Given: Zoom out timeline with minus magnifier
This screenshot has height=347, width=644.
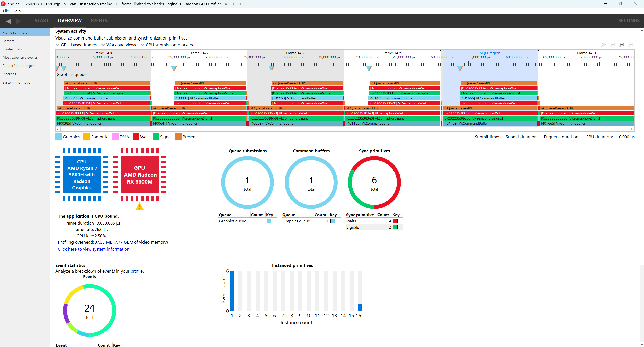Looking at the screenshot, I should 631,45.
